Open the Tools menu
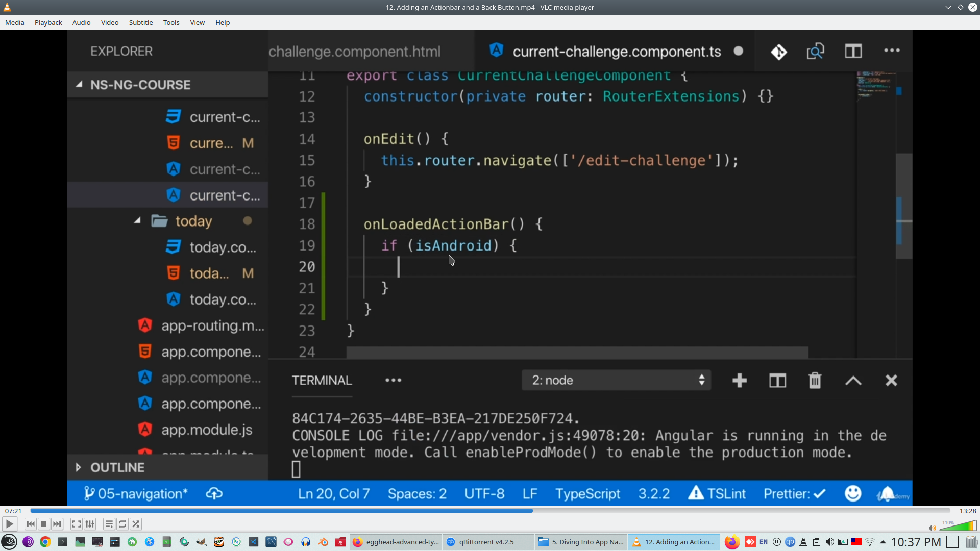This screenshot has height=551, width=980. (x=171, y=22)
